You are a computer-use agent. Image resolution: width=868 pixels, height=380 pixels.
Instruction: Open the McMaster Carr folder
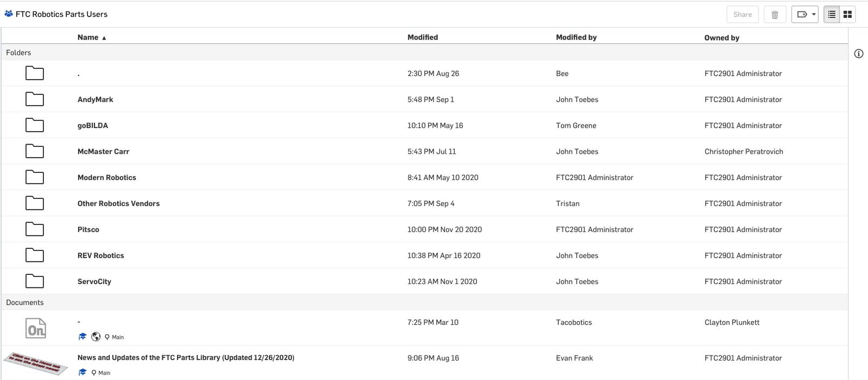(103, 152)
